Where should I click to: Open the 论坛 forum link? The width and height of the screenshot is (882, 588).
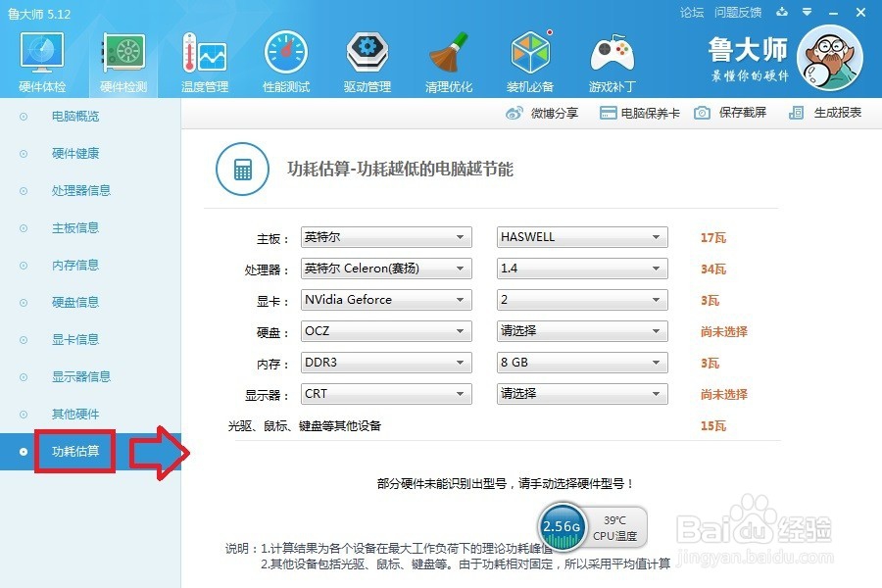(x=692, y=13)
